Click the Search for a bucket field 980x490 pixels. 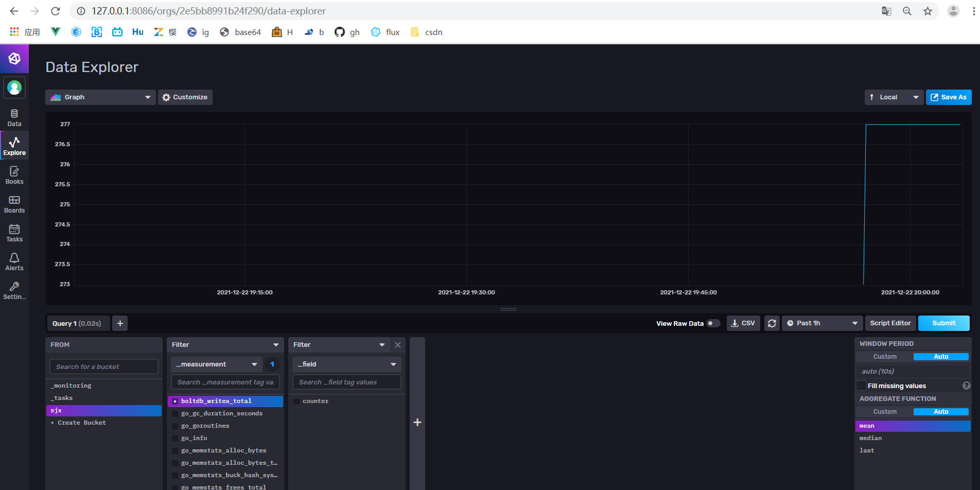pos(103,366)
